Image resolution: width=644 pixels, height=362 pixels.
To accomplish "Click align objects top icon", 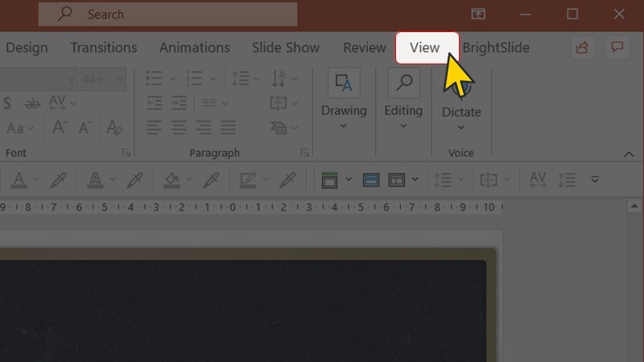I will coord(329,179).
